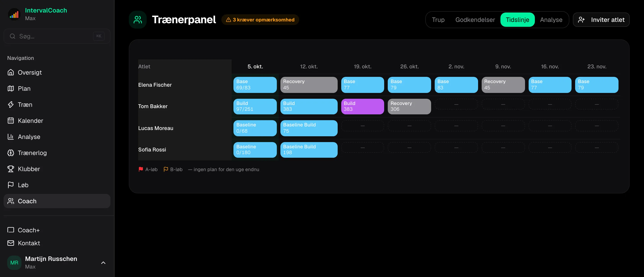644x277 pixels.
Task: Open Tom Bakker's gray Recovery 306 block
Action: point(409,106)
